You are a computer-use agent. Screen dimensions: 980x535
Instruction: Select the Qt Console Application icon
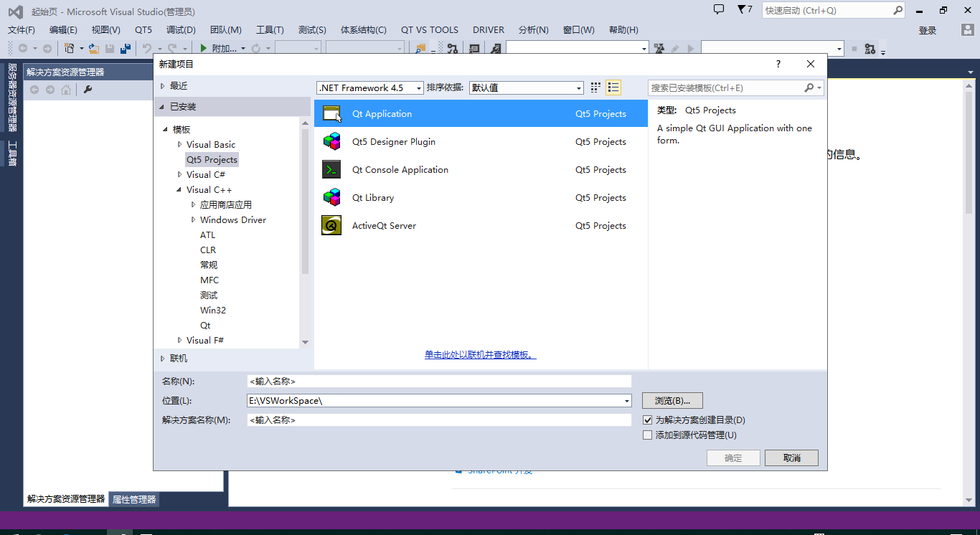[x=332, y=169]
